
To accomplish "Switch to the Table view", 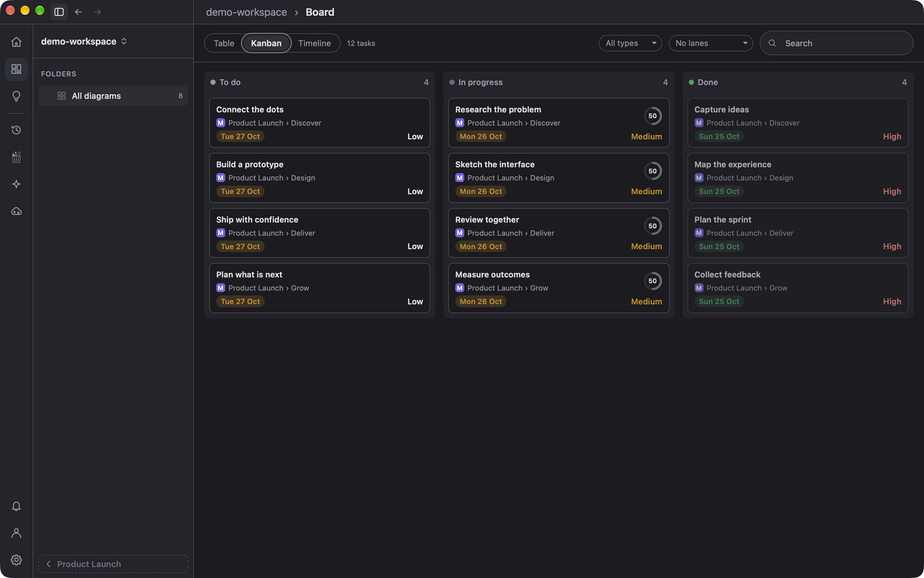I will [x=224, y=43].
